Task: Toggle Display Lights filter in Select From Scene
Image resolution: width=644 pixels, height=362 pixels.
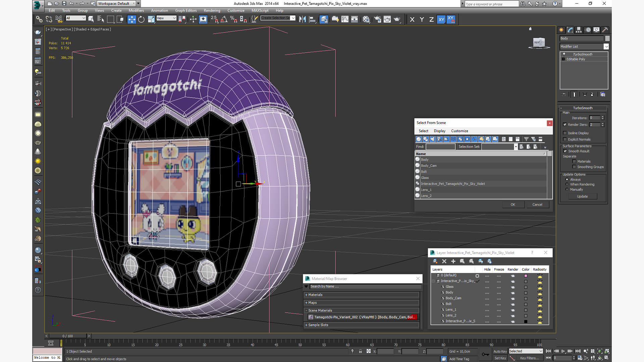Action: pos(432,139)
